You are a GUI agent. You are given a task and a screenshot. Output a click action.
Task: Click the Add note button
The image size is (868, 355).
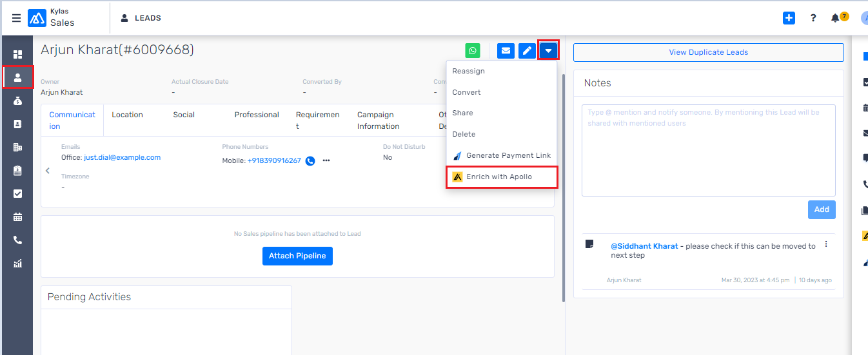[x=822, y=209]
